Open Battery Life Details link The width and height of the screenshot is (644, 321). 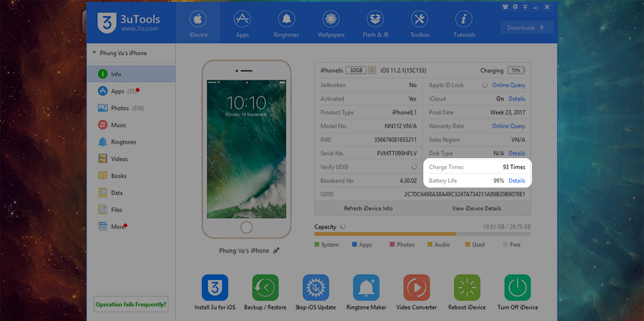pos(517,181)
